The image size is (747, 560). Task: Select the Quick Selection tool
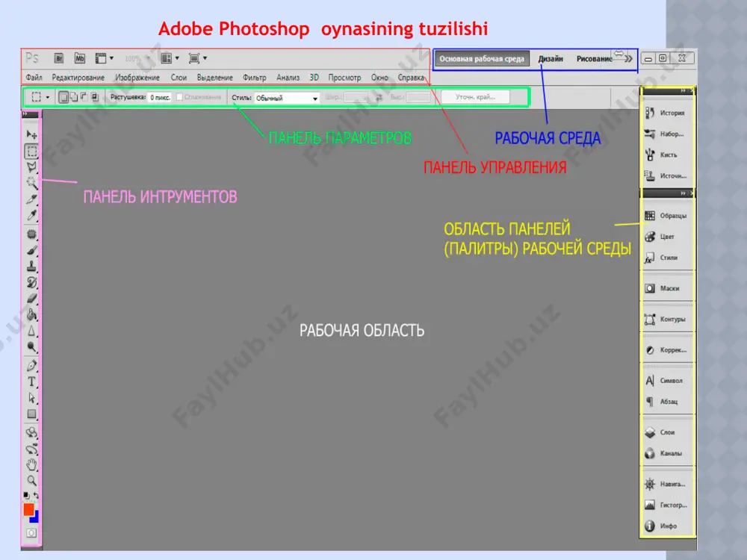click(x=31, y=183)
